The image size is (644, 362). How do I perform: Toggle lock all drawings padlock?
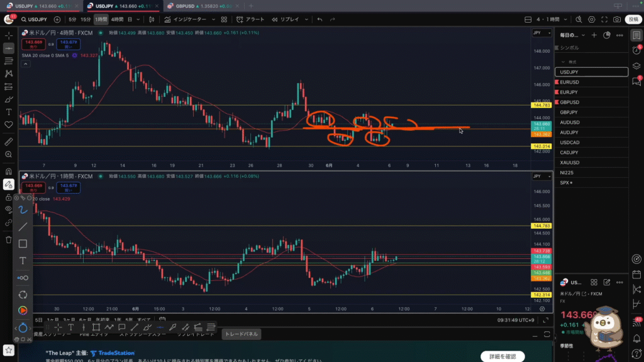coord(9,197)
